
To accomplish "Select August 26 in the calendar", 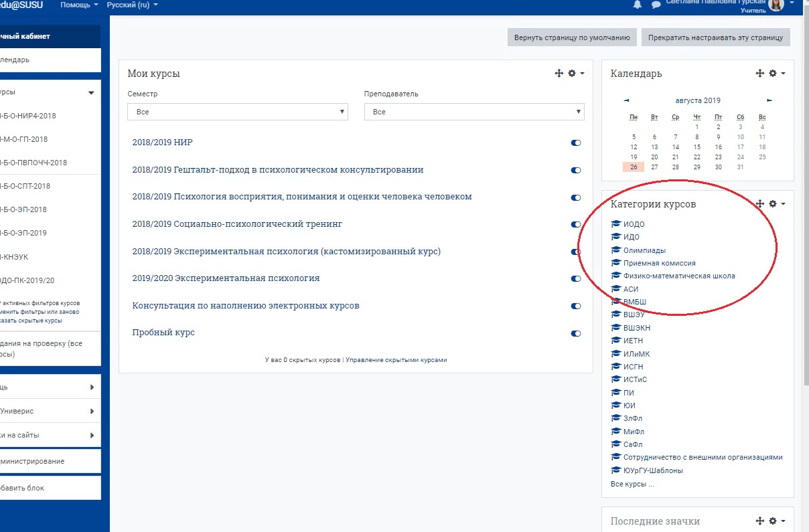I will [x=634, y=167].
